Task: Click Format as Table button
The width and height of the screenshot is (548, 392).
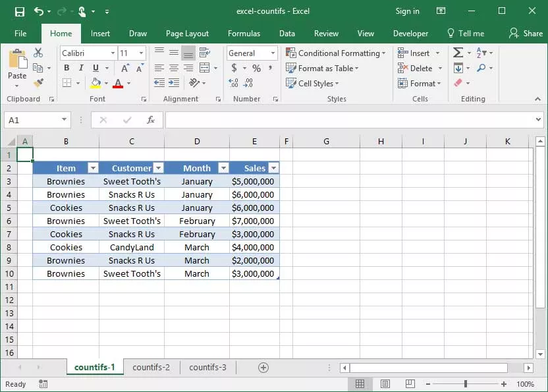Action: pyautogui.click(x=322, y=69)
